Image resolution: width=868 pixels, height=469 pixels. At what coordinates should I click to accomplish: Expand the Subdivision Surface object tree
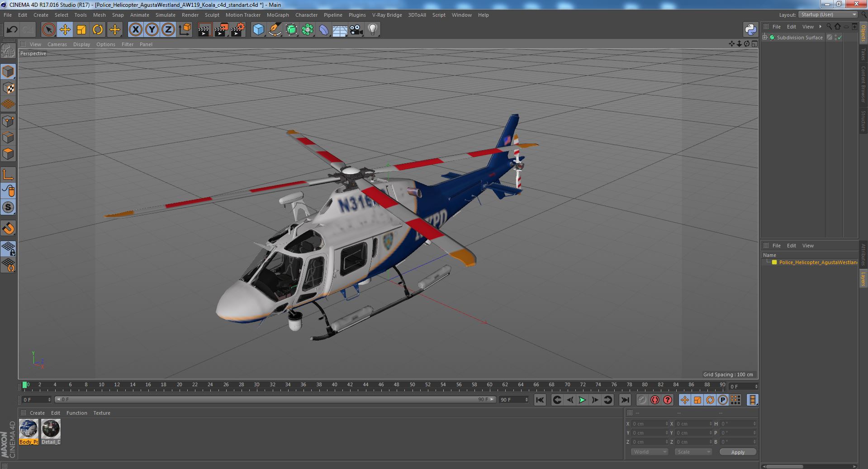[x=765, y=38]
